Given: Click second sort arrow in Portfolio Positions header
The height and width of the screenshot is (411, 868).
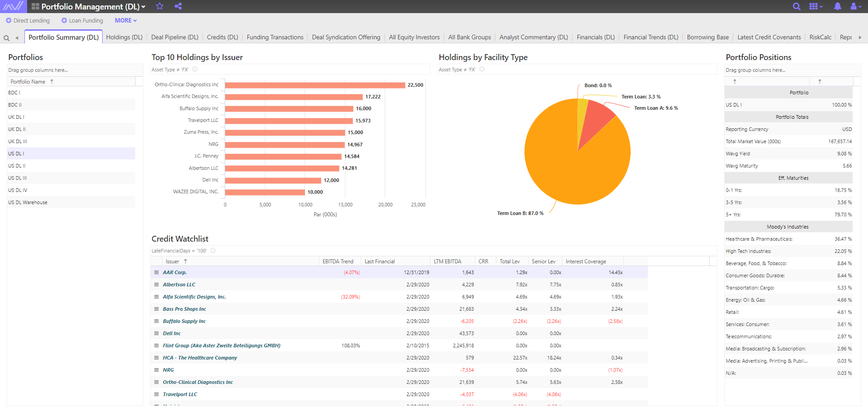Looking at the screenshot, I should pyautogui.click(x=820, y=81).
